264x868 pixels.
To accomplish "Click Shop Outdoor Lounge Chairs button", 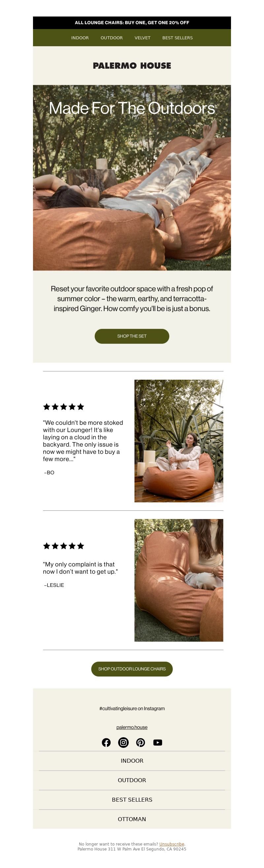I will (132, 669).
